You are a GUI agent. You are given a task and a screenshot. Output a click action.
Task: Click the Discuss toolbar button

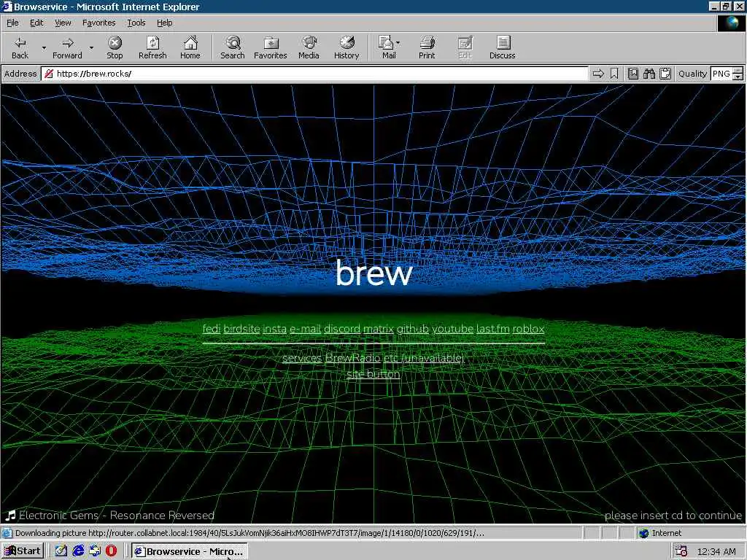pos(502,47)
